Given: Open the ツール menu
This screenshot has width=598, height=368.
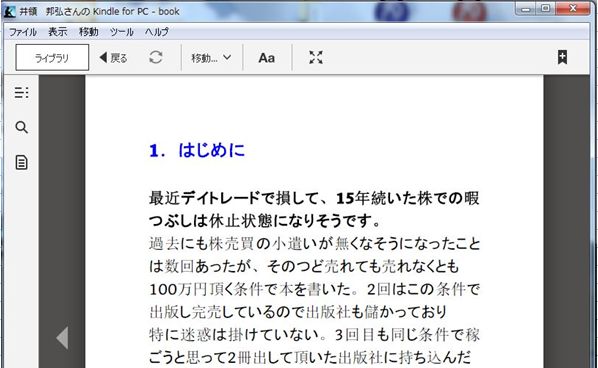Looking at the screenshot, I should (x=122, y=32).
